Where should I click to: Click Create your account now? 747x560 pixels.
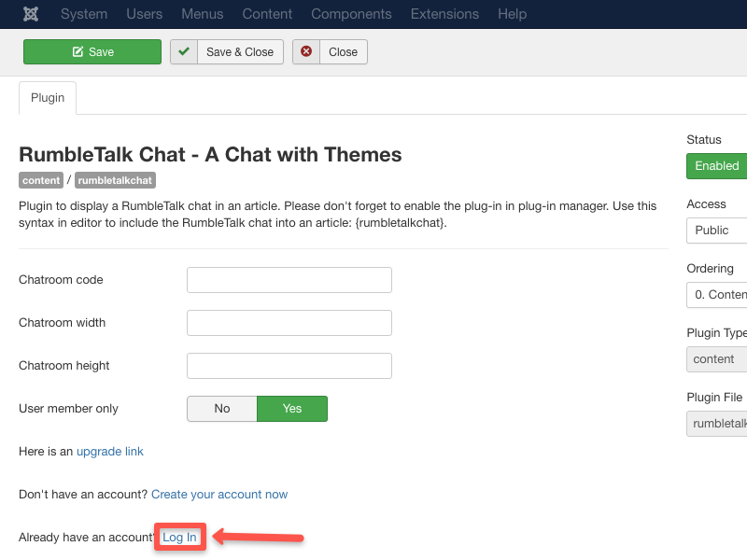coord(219,494)
